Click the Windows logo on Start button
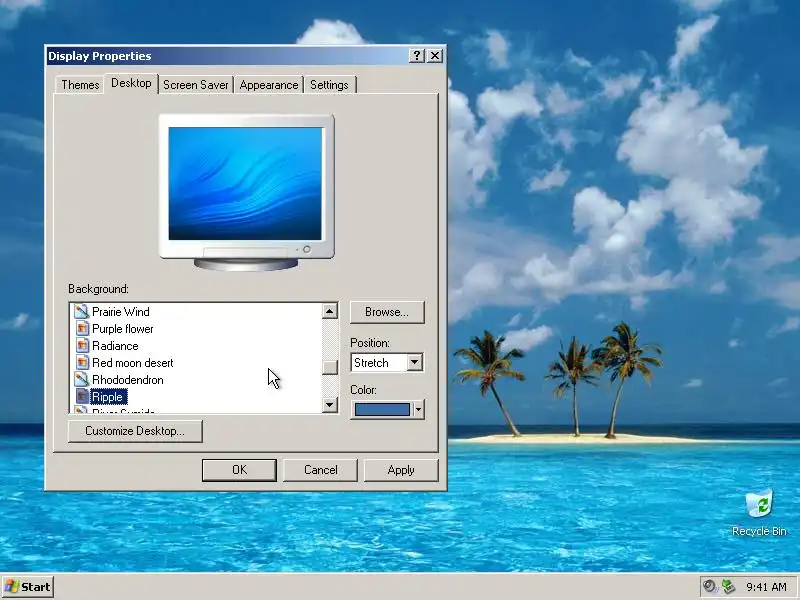The image size is (800, 600). [x=12, y=587]
